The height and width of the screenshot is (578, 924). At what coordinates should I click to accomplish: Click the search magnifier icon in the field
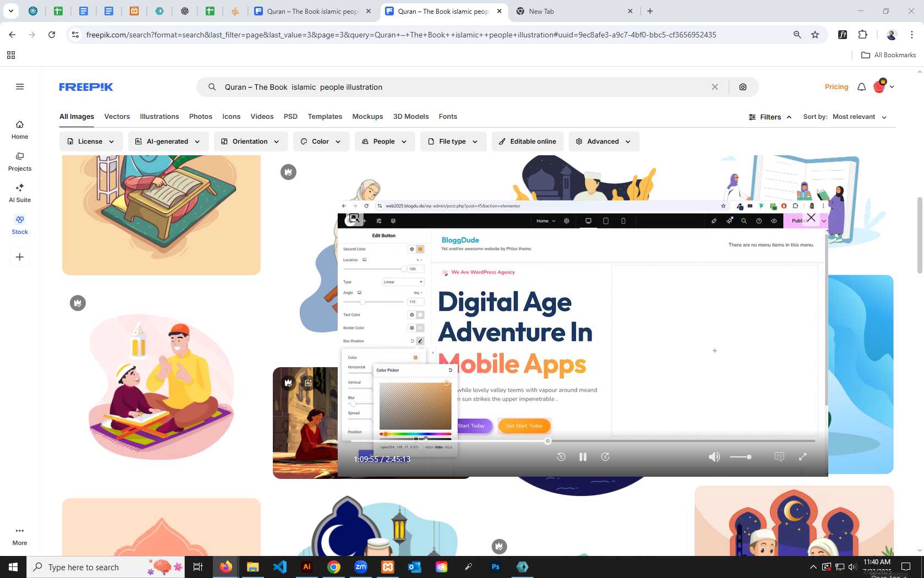(212, 87)
